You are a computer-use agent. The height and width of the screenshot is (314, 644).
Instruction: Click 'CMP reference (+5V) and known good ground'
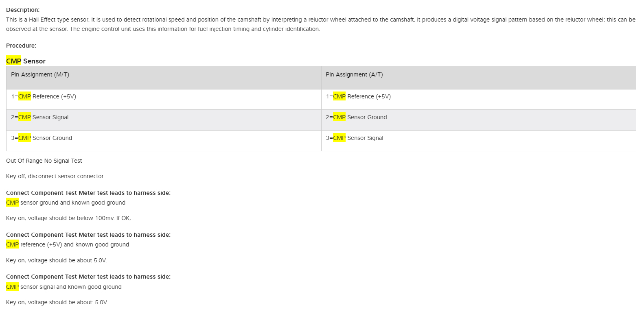click(x=68, y=245)
